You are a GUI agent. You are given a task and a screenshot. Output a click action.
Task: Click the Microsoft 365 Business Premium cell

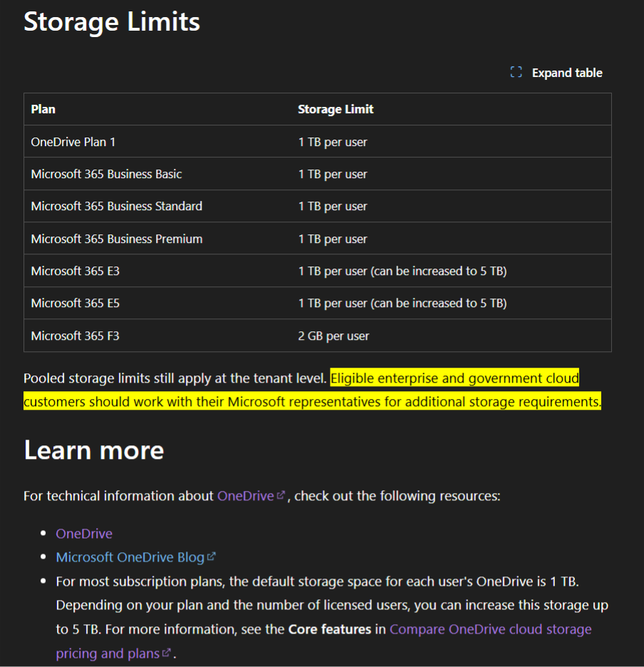click(117, 239)
